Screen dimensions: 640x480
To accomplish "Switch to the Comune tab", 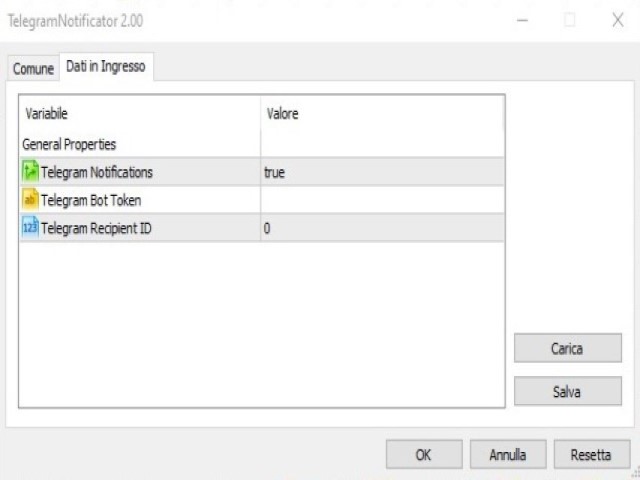I will coord(33,68).
